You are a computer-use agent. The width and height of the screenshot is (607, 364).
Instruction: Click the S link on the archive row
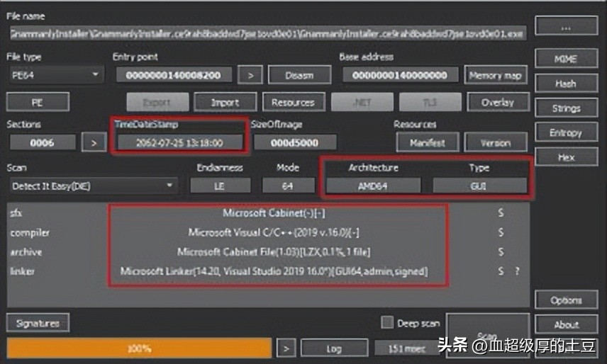click(x=501, y=252)
